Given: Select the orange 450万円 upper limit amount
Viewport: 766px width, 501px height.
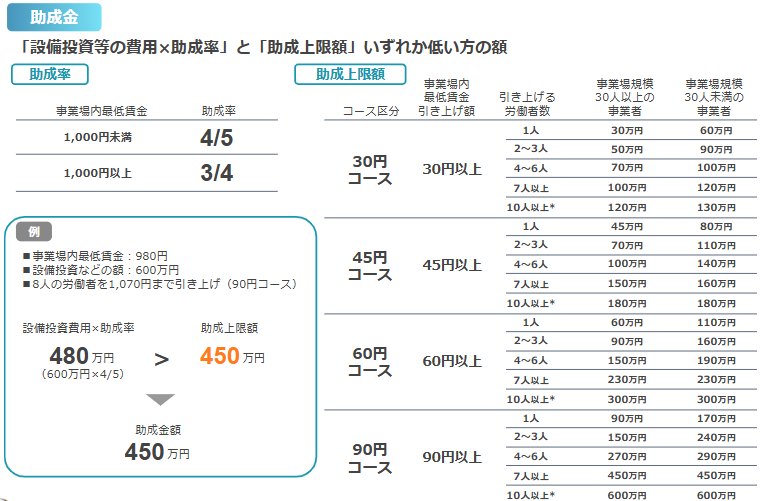Looking at the screenshot, I should coord(232,356).
